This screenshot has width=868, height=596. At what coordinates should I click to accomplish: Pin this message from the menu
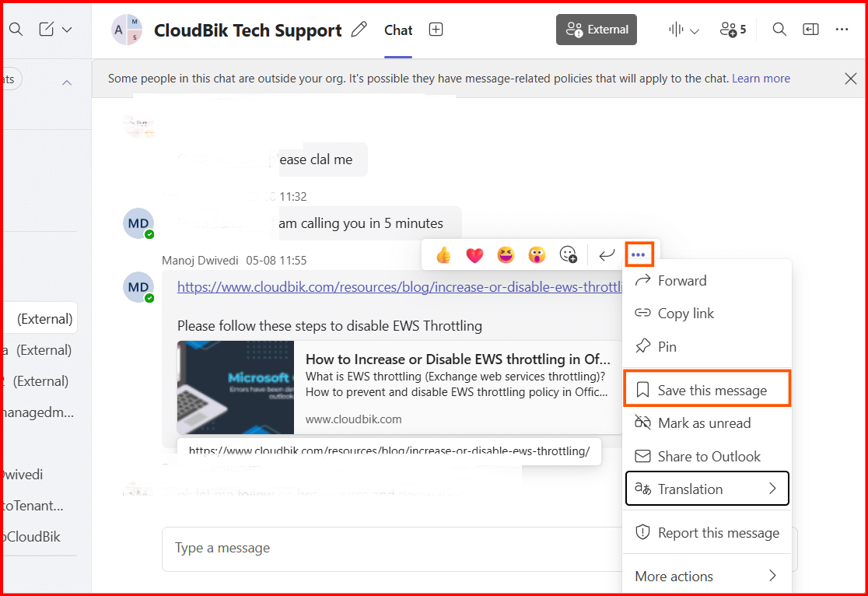[x=667, y=346]
